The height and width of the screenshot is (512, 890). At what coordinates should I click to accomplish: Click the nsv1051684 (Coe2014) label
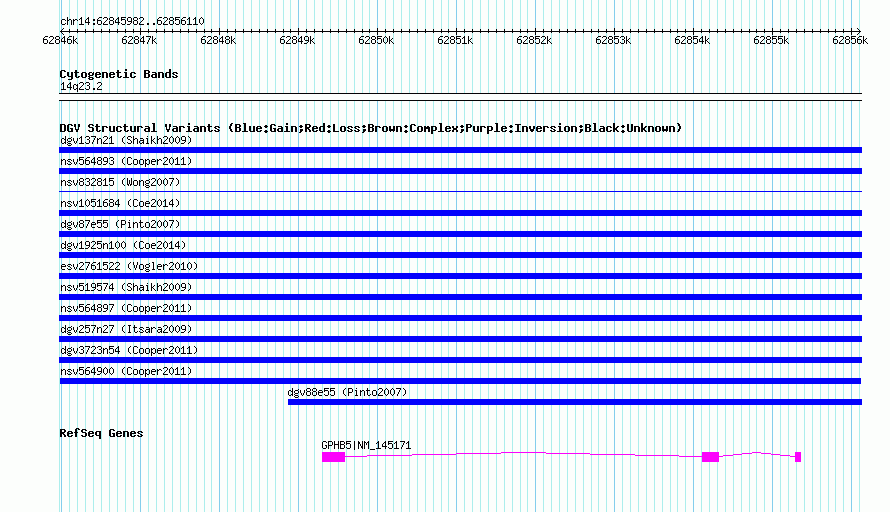point(120,203)
